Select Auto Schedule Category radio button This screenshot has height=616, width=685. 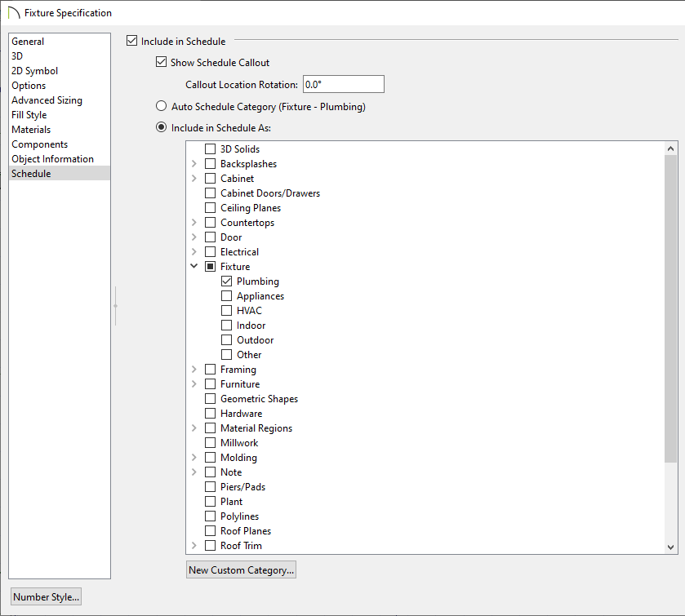click(x=161, y=106)
